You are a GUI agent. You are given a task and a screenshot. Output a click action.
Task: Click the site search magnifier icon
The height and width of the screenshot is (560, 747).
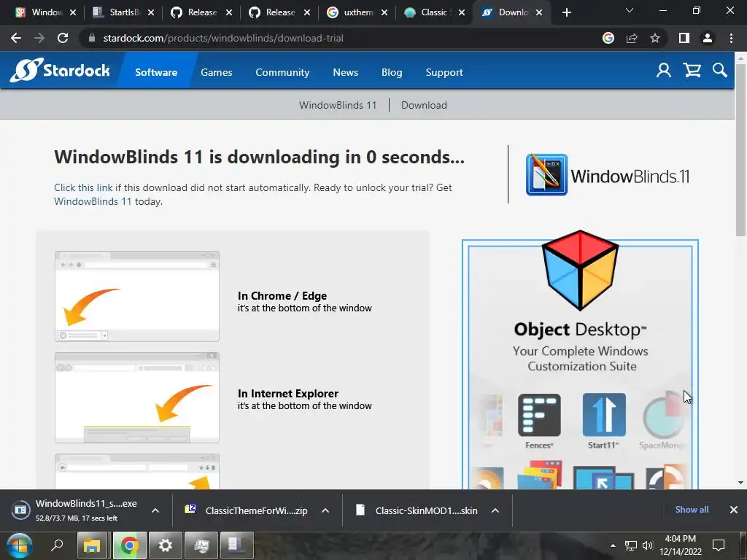(720, 71)
